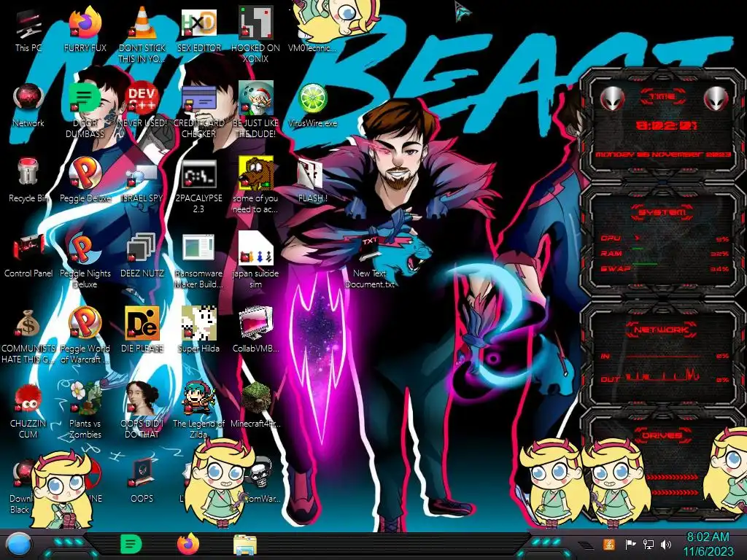Open the green app in the taskbar

[131, 544]
